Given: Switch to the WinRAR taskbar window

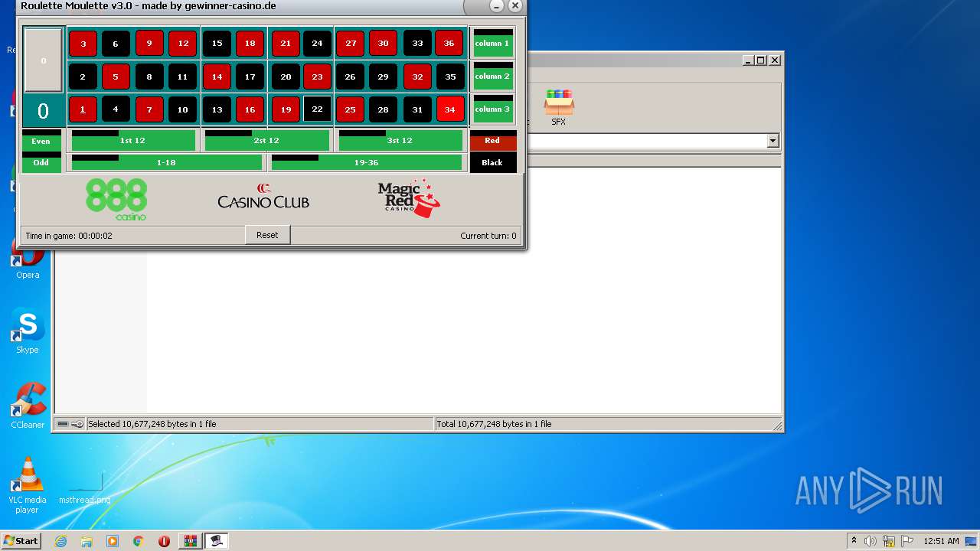Looking at the screenshot, I should point(190,541).
